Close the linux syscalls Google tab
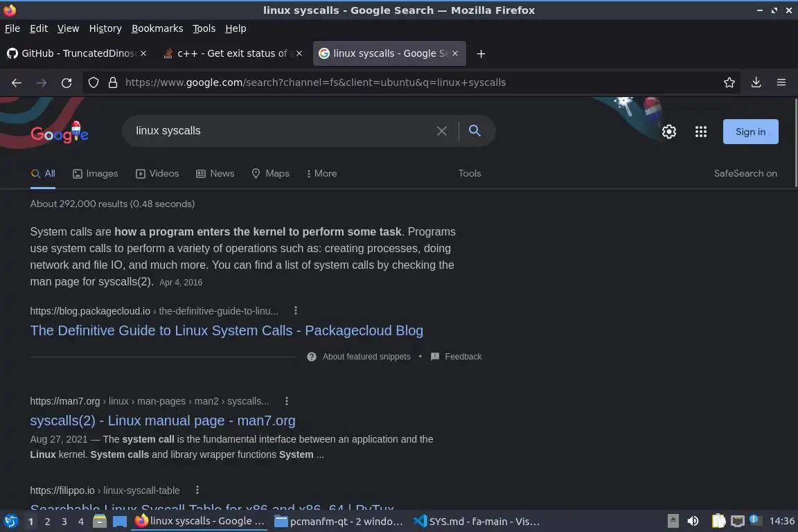The image size is (798, 532). tap(455, 53)
